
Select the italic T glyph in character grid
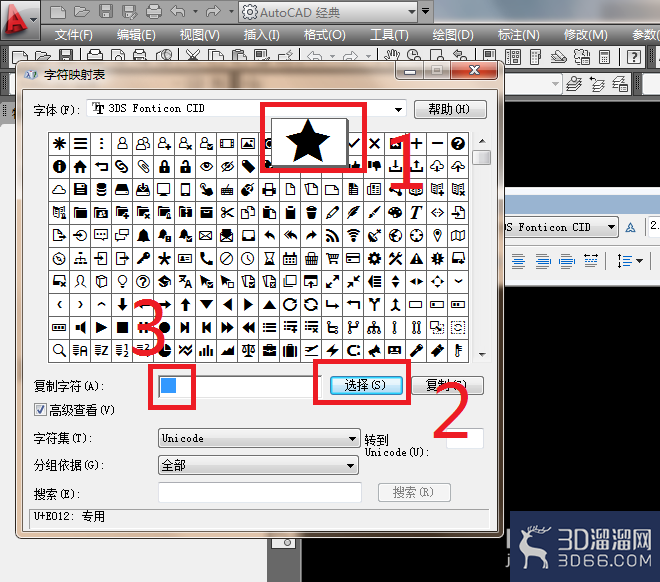click(x=416, y=213)
